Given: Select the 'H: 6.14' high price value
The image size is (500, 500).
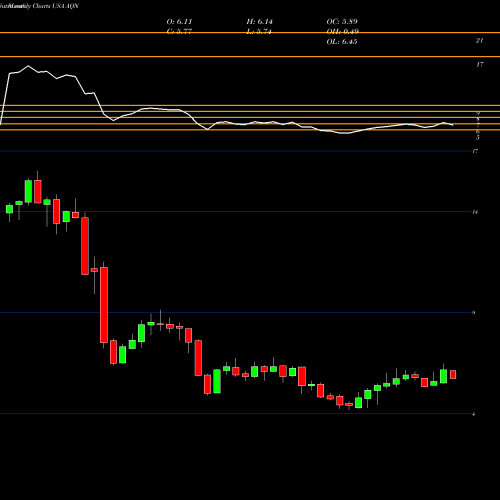Looking at the screenshot, I should [x=259, y=22].
